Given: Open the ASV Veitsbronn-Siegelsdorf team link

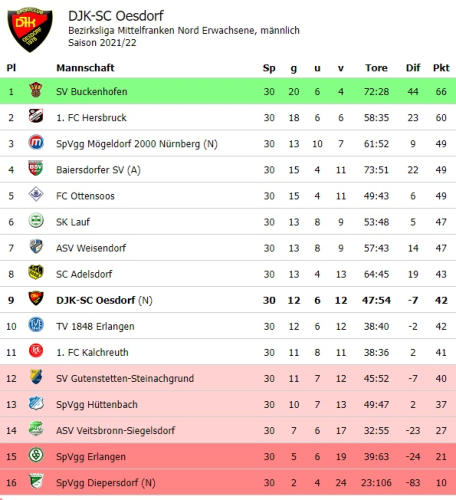Looking at the screenshot, I should 115,431.
